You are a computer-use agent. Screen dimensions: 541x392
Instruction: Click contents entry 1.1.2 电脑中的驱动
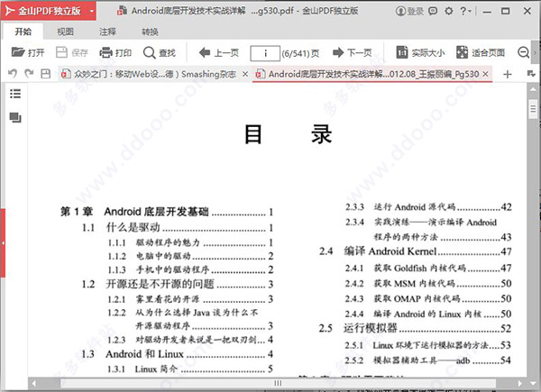click(190, 256)
